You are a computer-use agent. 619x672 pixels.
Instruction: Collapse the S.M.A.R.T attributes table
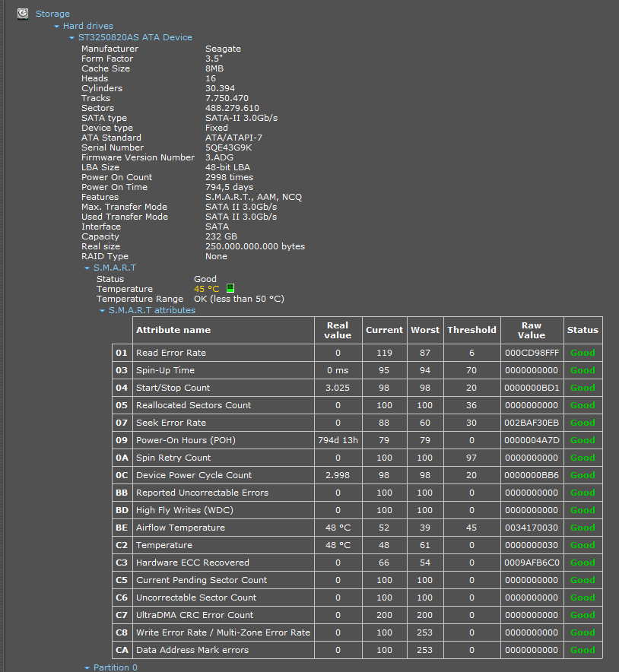click(x=103, y=311)
